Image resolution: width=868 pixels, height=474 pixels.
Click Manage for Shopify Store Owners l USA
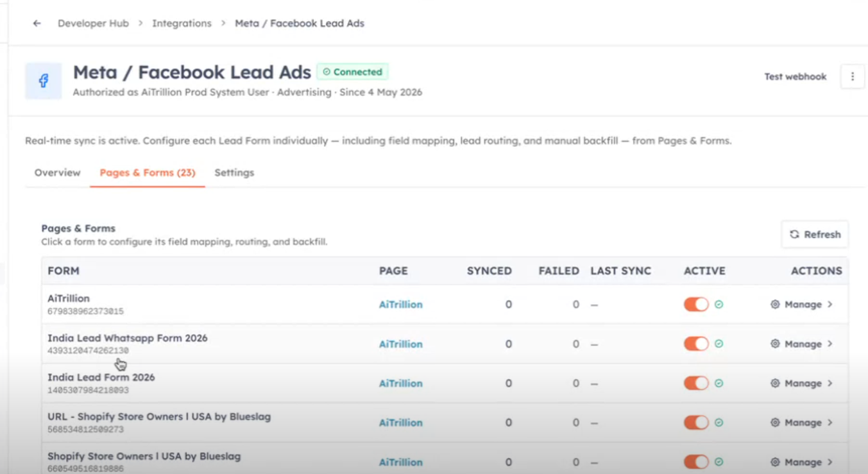[x=803, y=462]
